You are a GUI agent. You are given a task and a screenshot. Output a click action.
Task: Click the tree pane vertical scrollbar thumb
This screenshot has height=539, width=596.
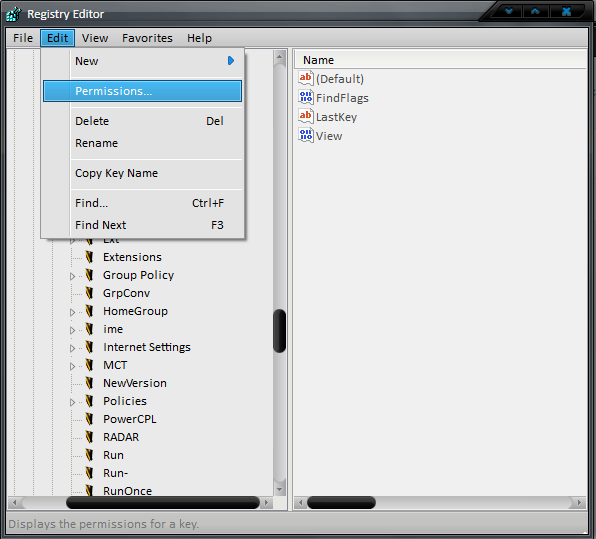click(x=279, y=331)
